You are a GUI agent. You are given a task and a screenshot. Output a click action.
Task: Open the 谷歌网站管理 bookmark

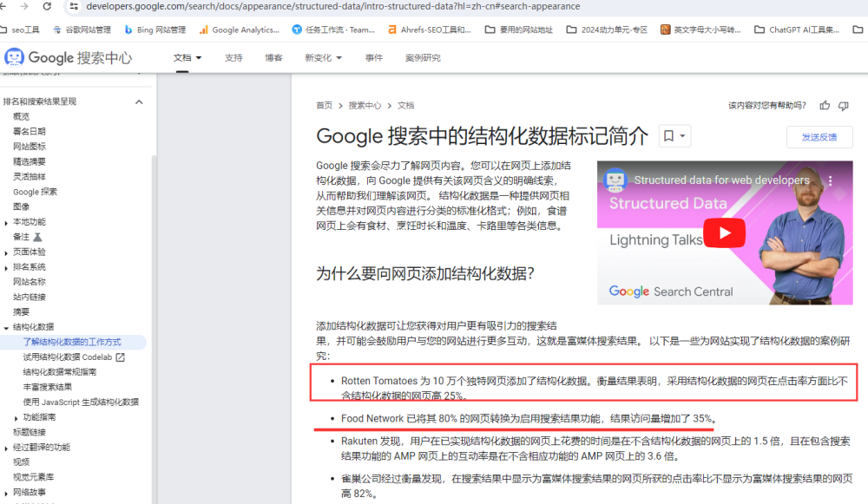82,29
